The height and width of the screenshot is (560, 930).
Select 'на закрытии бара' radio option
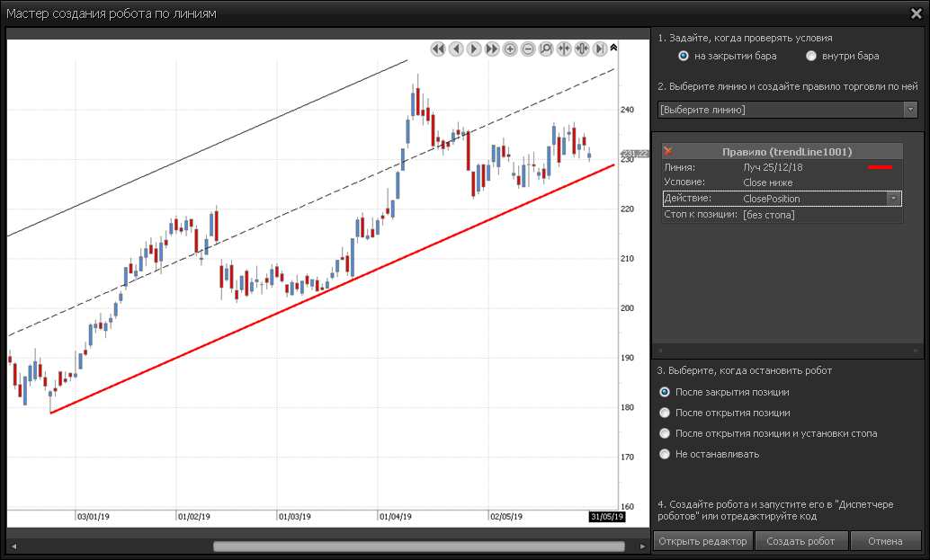pyautogui.click(x=684, y=56)
